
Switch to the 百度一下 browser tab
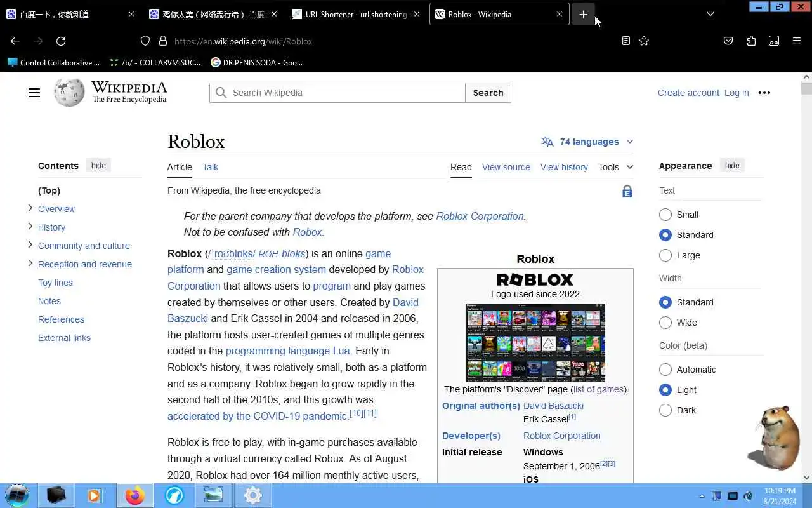point(71,14)
